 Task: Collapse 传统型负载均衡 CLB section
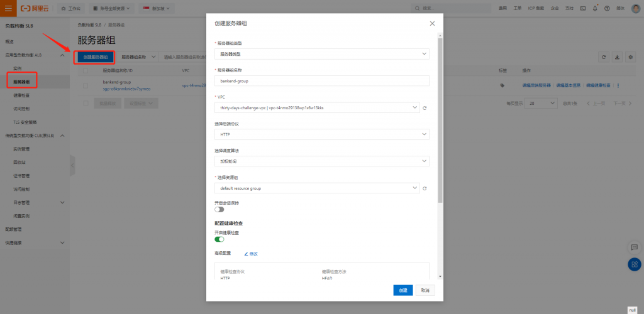coord(62,135)
